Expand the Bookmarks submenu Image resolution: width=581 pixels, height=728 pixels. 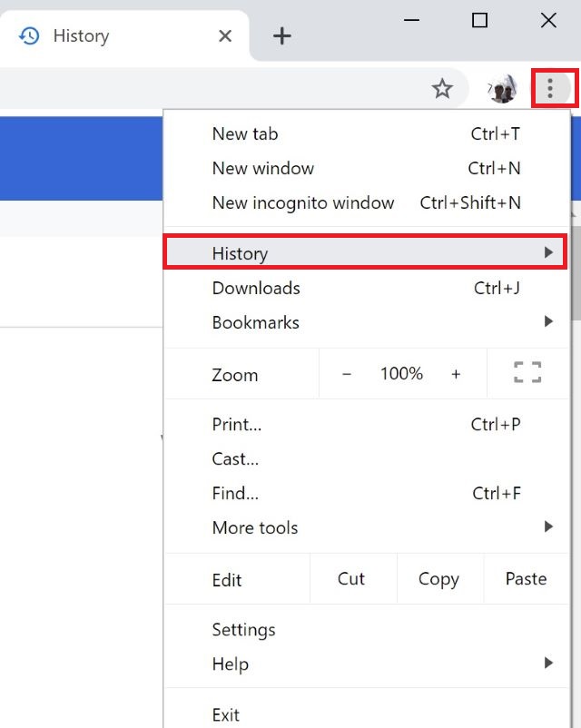[x=367, y=322]
